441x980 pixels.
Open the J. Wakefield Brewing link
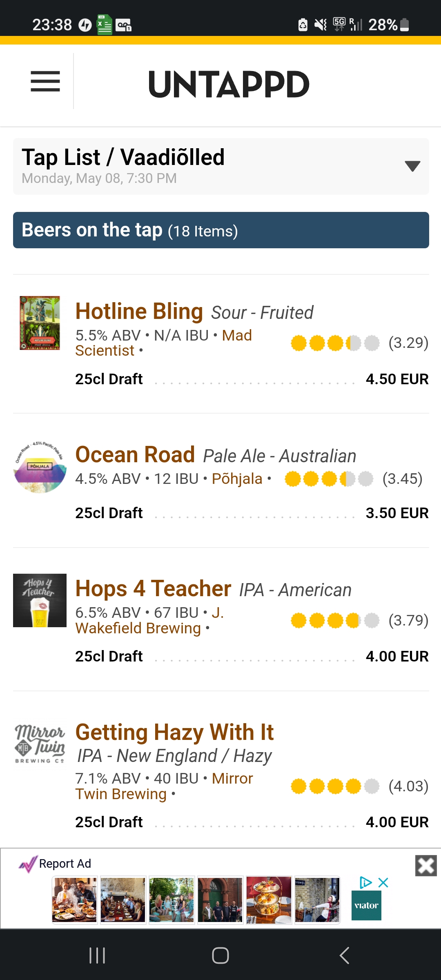point(149,621)
